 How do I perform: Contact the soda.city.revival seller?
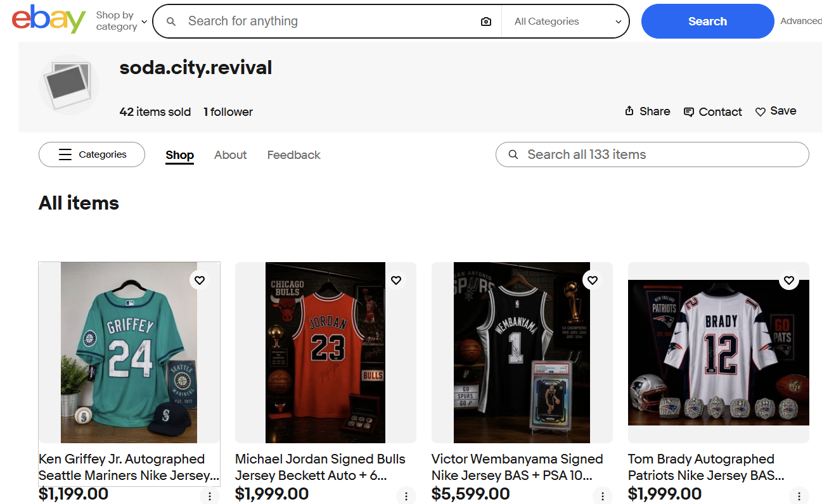click(x=713, y=112)
